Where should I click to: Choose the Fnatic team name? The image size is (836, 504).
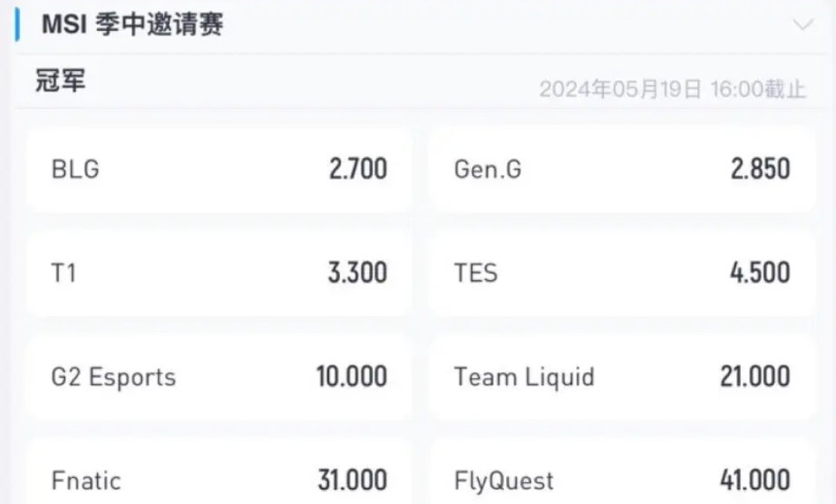tap(86, 480)
